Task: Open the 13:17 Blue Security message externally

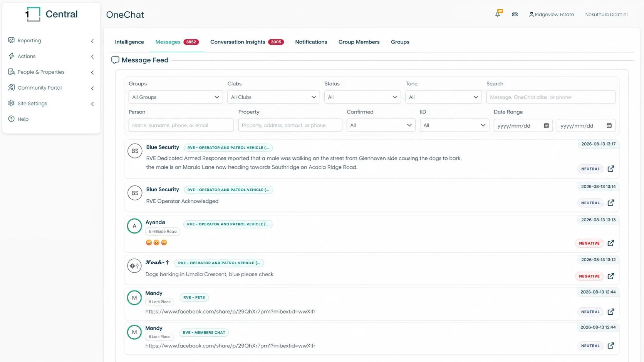Action: 611,169
